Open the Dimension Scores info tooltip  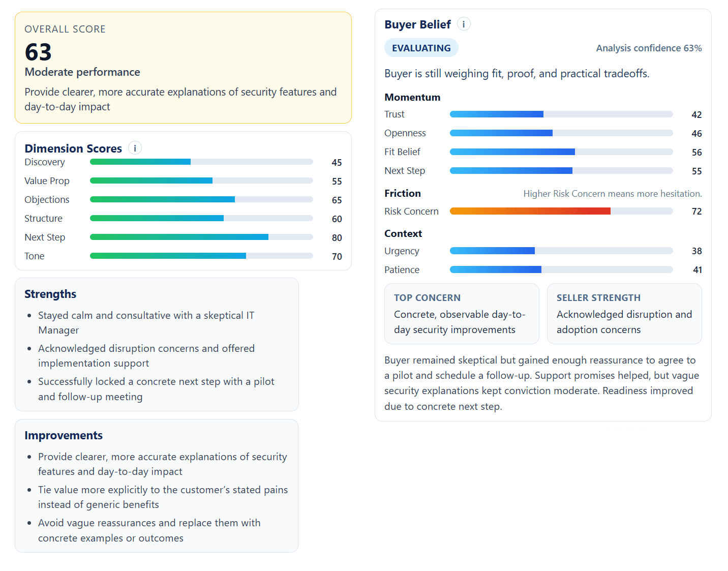click(135, 147)
